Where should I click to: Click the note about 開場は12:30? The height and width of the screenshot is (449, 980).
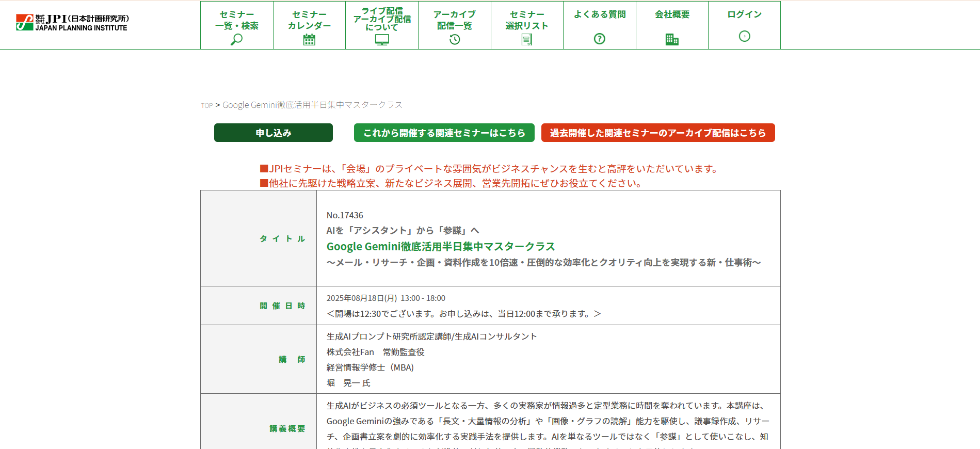coord(463,314)
